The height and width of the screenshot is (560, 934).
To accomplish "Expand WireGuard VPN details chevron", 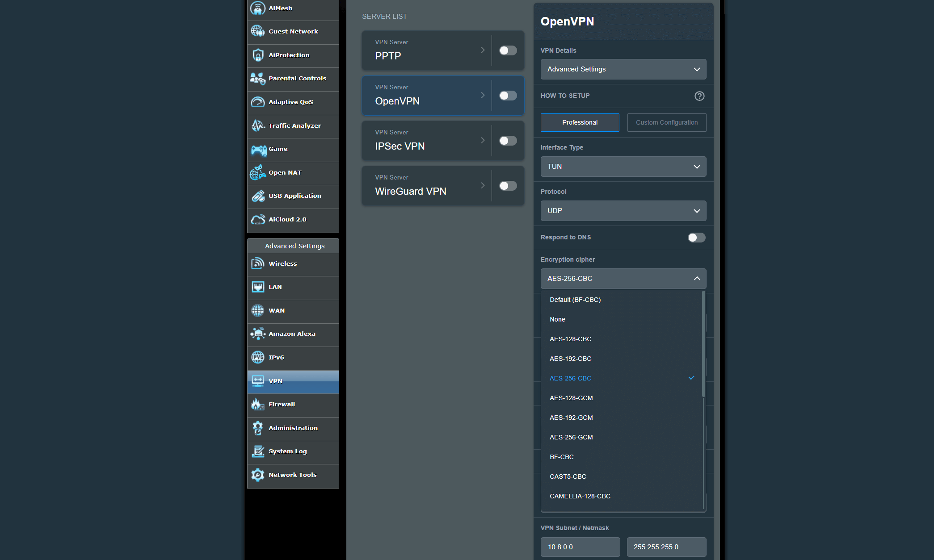I will click(x=483, y=185).
